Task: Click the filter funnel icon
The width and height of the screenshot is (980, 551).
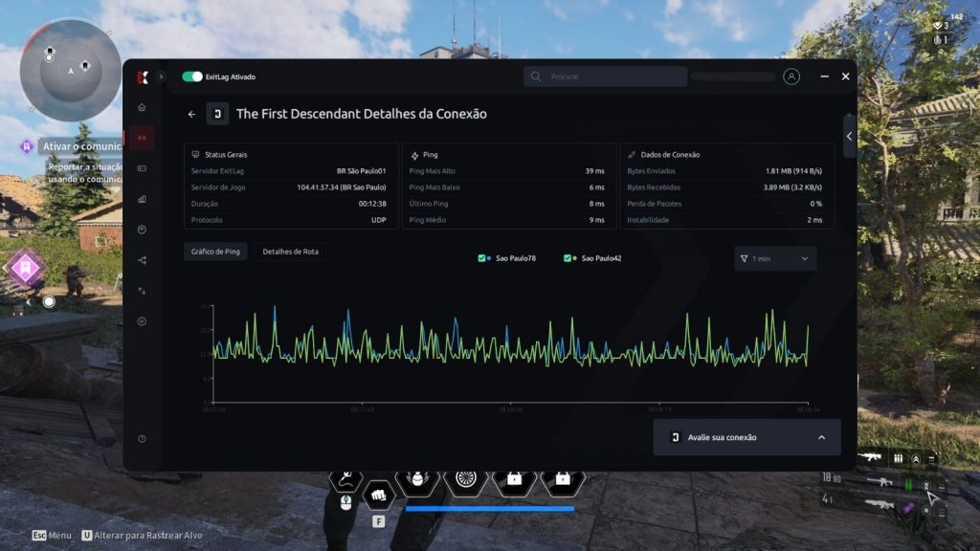Action: click(744, 258)
